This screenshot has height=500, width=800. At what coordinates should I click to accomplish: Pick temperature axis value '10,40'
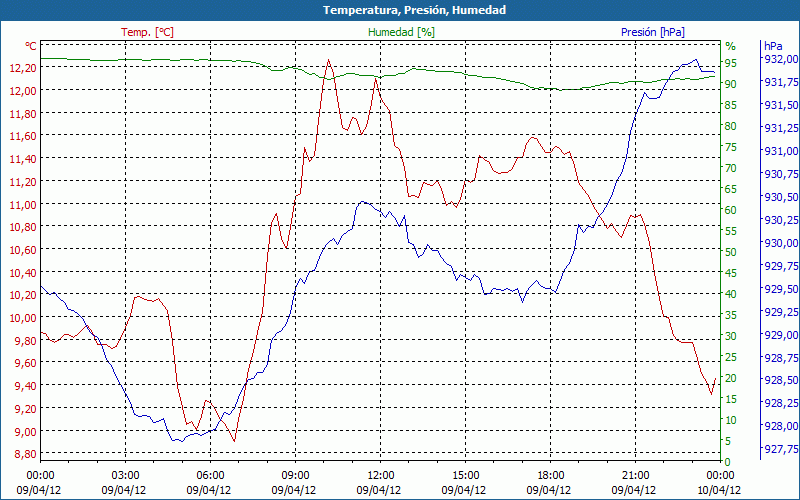point(23,272)
